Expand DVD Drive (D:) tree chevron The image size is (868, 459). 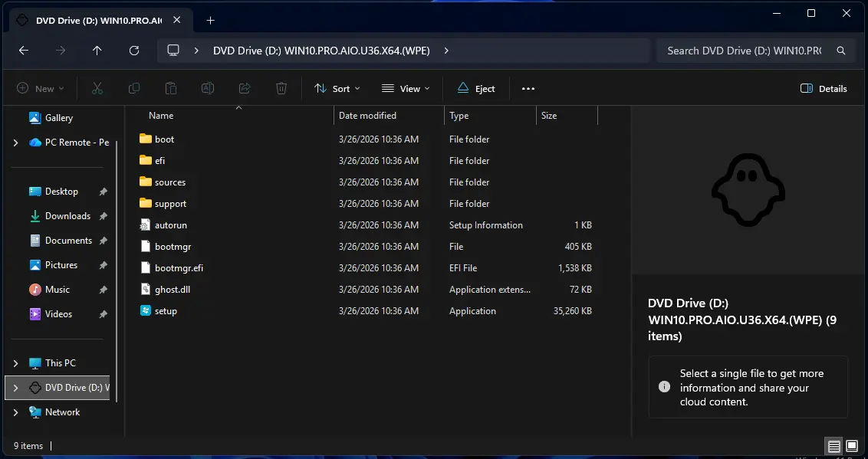(x=15, y=388)
